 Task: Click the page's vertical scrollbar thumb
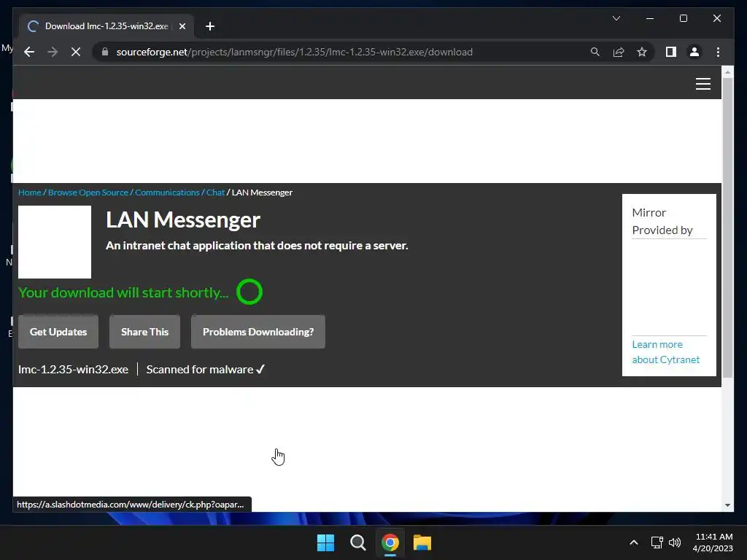point(727,227)
